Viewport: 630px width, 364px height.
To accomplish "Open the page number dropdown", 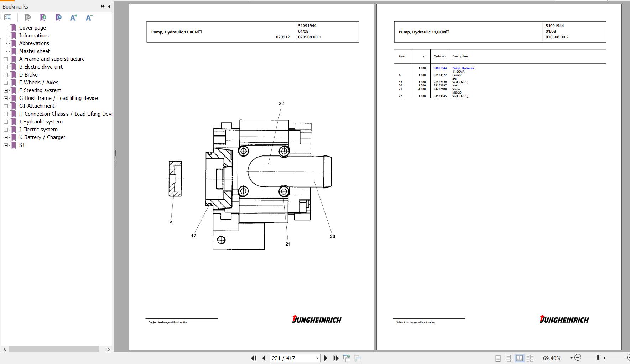I will [x=317, y=358].
